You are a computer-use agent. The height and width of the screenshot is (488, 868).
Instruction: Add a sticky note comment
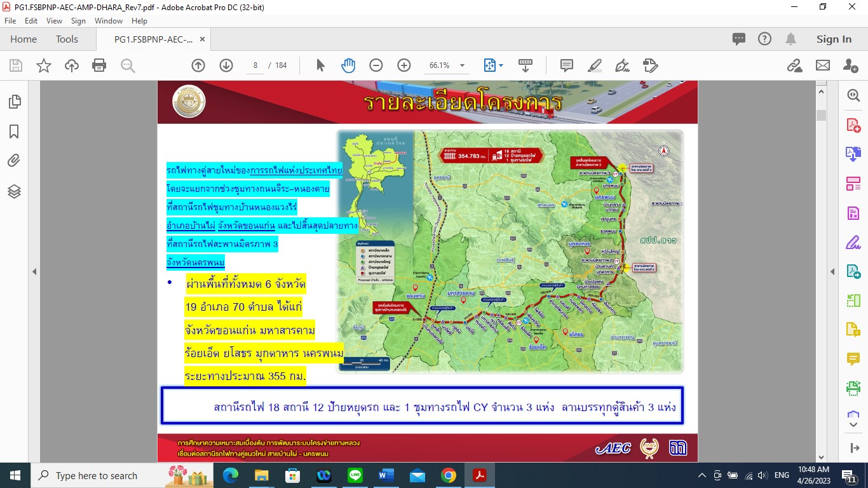pos(566,65)
